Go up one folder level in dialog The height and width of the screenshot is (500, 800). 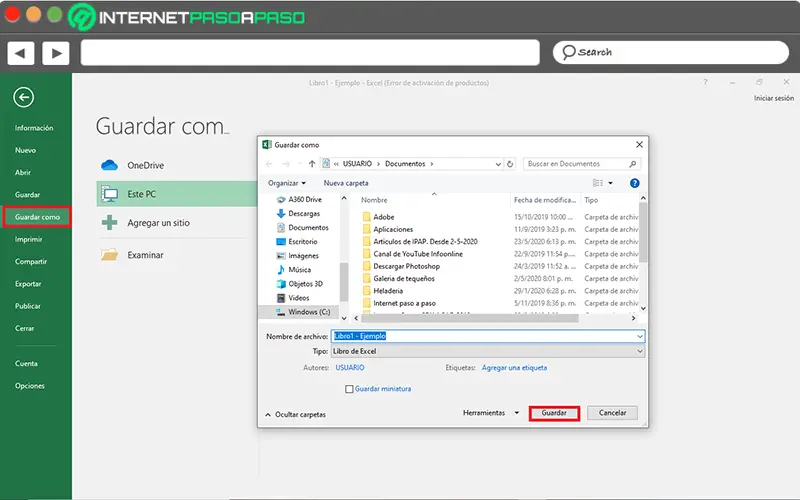click(x=312, y=164)
